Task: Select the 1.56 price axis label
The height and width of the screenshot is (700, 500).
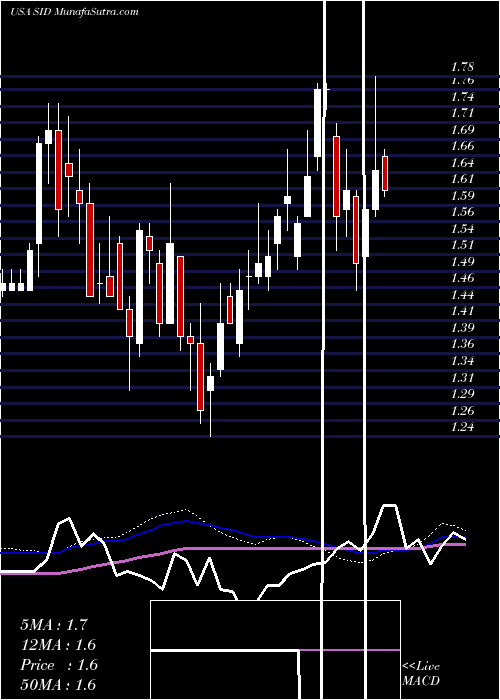Action: [462, 212]
